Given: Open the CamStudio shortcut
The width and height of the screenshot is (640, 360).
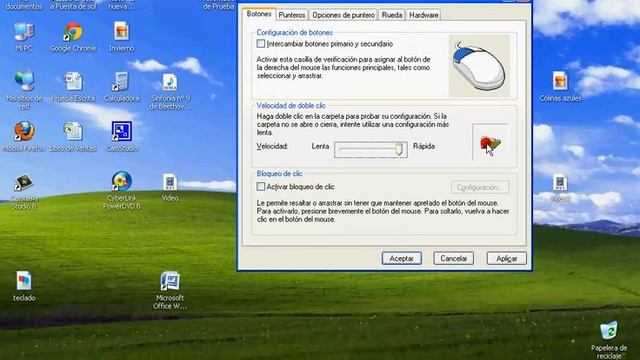Looking at the screenshot, I should [x=122, y=131].
